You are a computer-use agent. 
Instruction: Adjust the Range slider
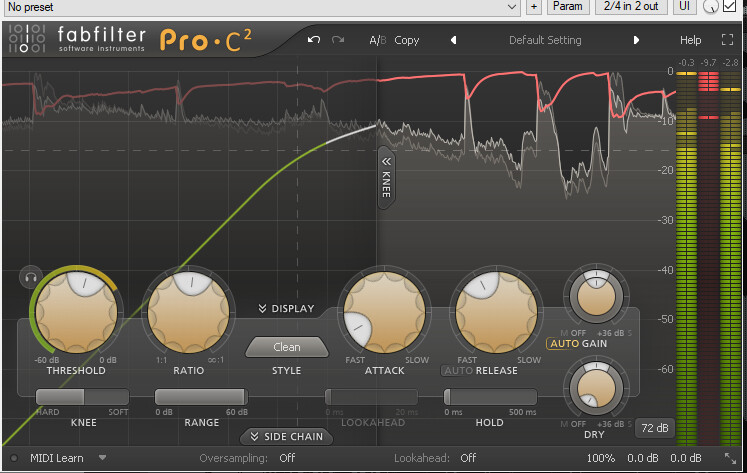201,396
